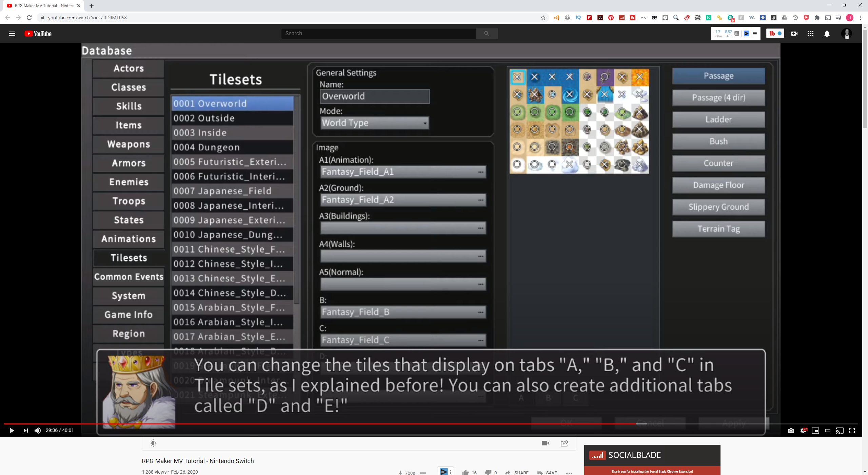Cast the video using the player cast icon
This screenshot has width=868, height=475.
[x=840, y=431]
